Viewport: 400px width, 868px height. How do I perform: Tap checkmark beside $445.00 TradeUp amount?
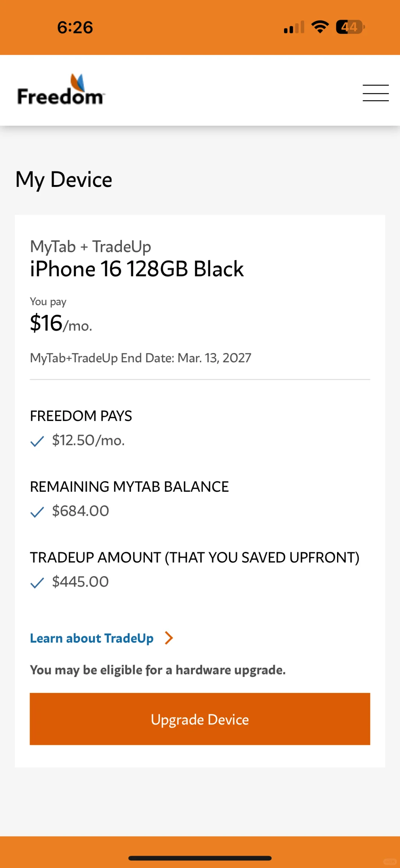point(37,582)
